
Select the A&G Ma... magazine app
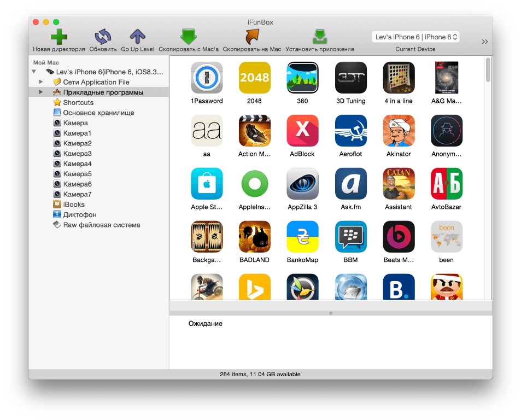tap(446, 78)
